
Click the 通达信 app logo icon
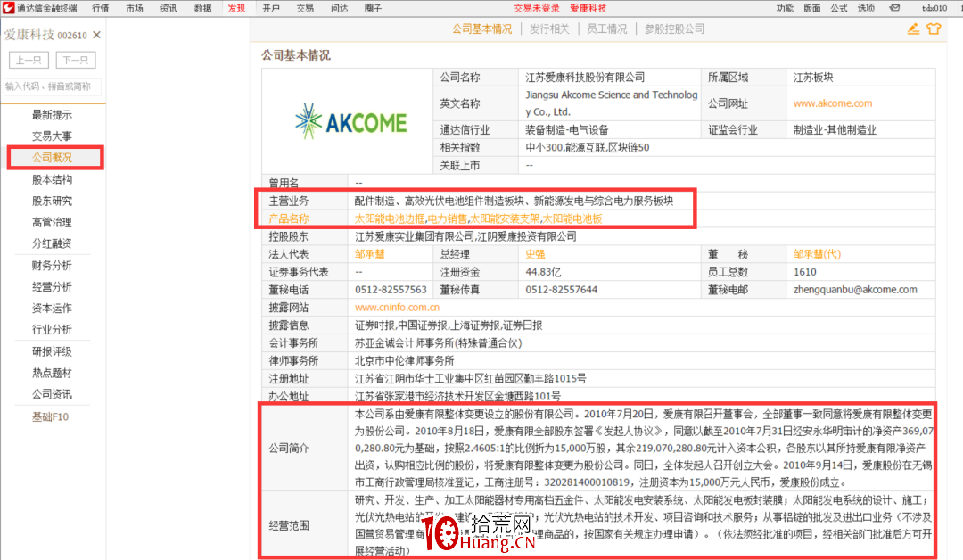click(8, 8)
